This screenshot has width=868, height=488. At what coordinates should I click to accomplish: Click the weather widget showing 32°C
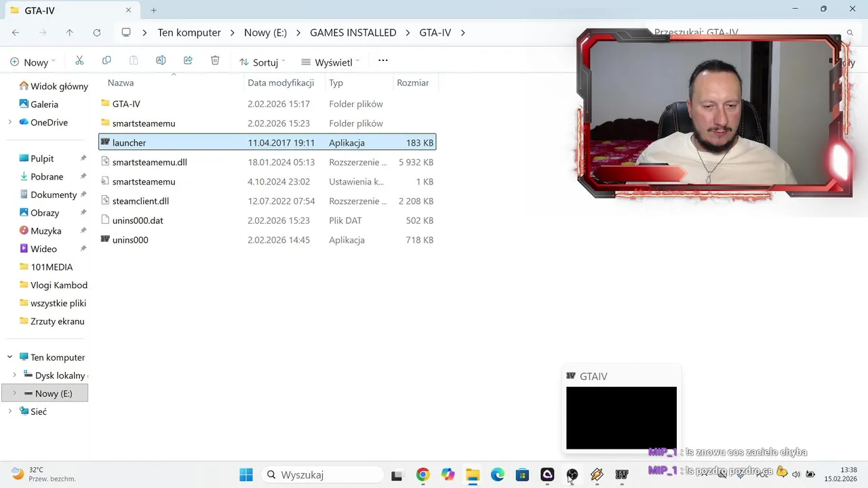pos(43,474)
